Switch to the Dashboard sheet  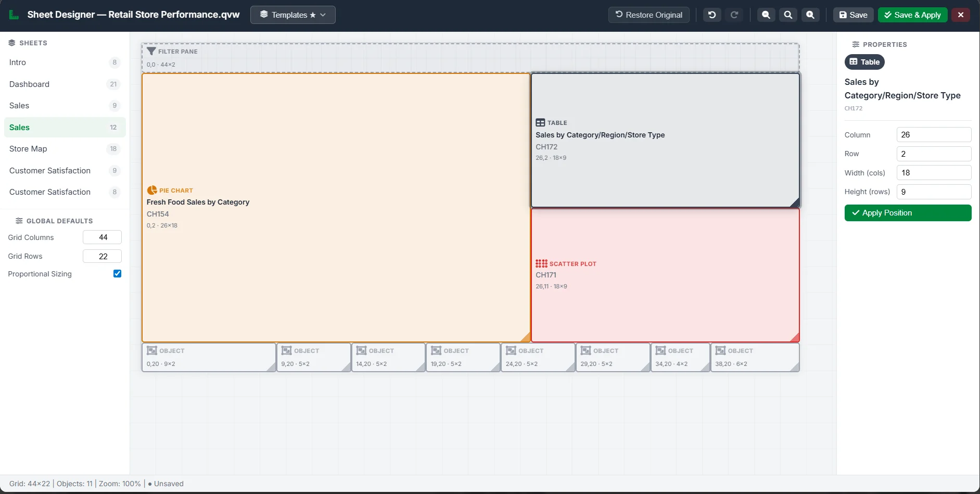point(30,84)
